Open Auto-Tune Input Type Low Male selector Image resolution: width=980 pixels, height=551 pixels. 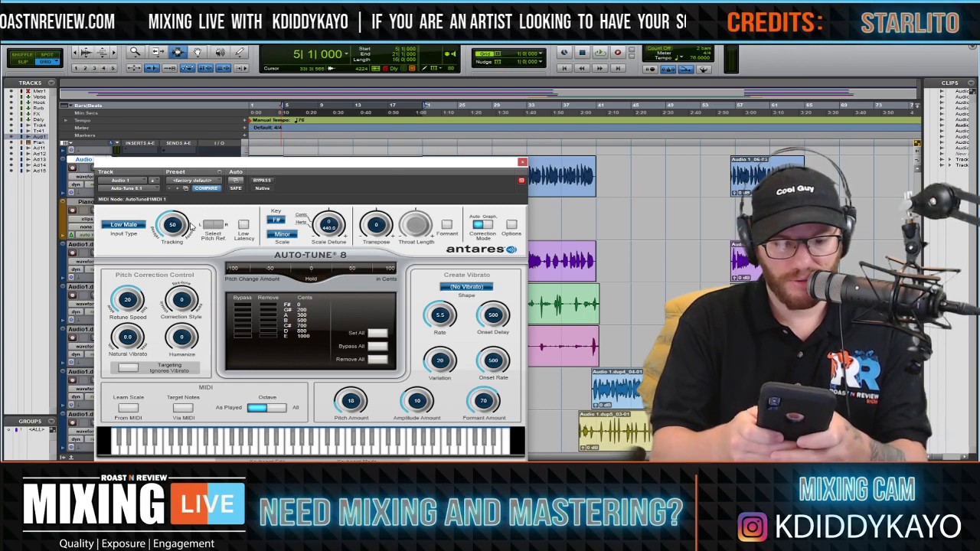click(123, 224)
